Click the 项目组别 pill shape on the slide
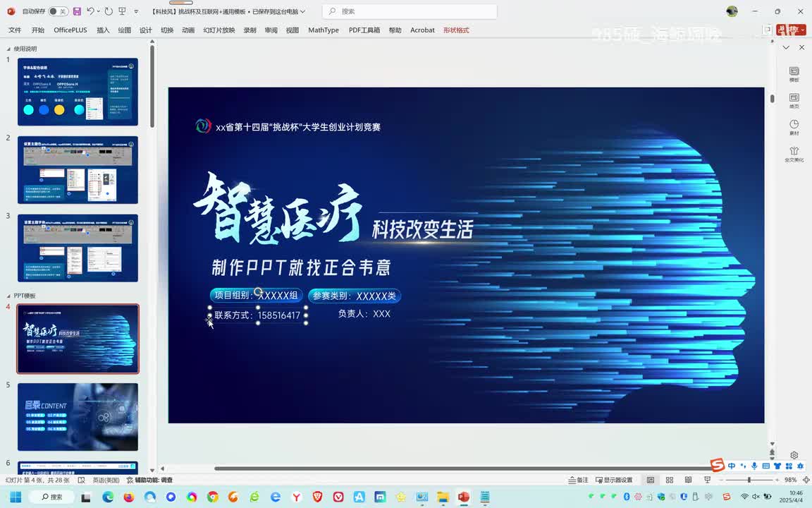812x508 pixels. tap(257, 295)
